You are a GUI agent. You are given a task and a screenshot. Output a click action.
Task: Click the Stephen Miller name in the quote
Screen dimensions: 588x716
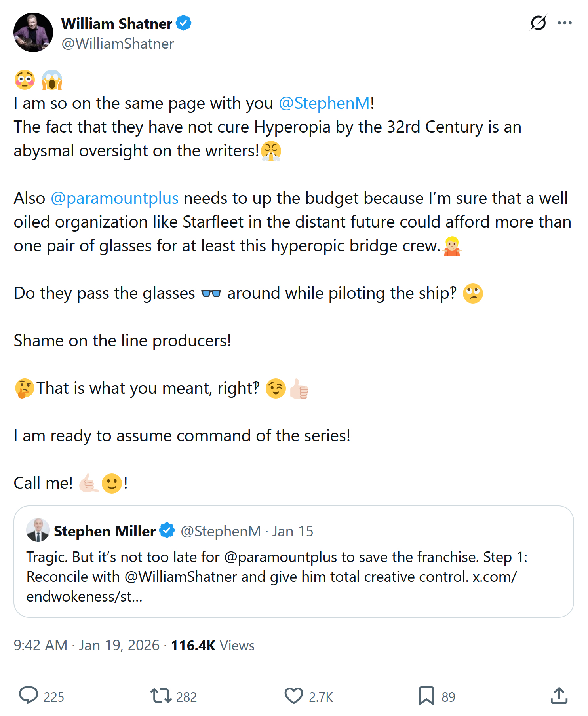(105, 531)
